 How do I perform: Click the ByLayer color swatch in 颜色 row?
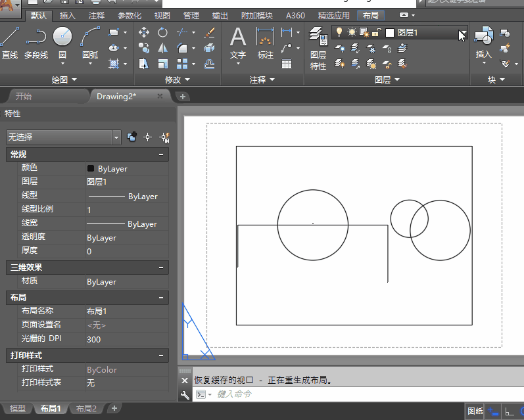pos(91,168)
